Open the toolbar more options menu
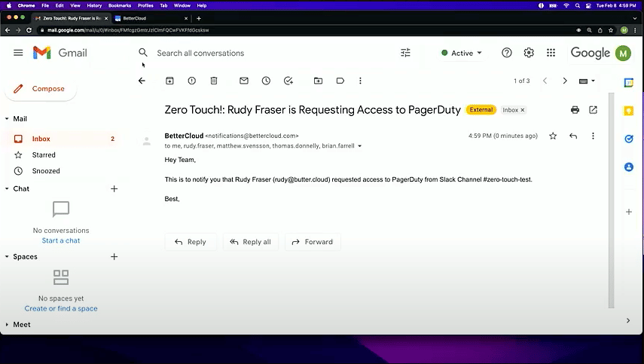The height and width of the screenshot is (364, 644). coord(360,81)
